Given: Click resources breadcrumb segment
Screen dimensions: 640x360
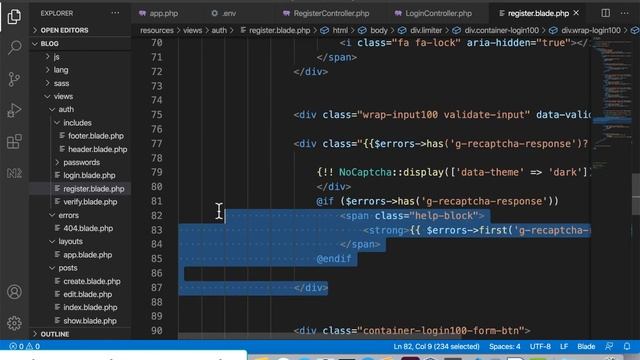Looking at the screenshot, I should click(157, 31).
